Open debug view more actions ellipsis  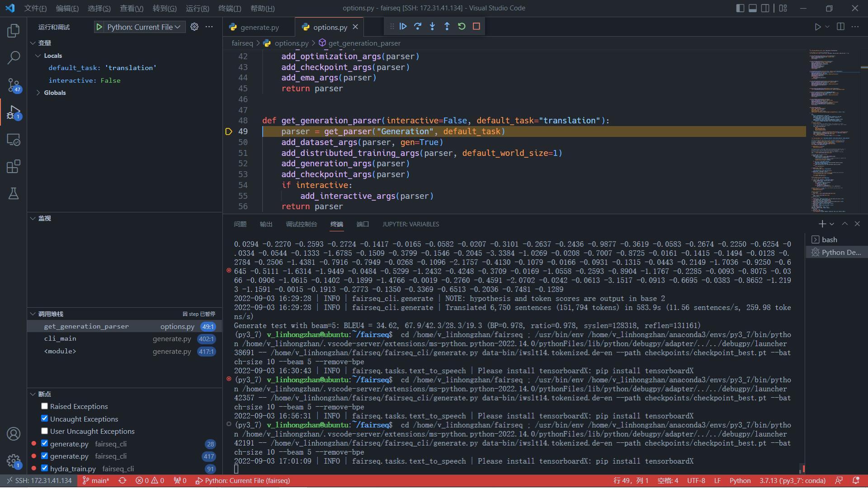209,27
